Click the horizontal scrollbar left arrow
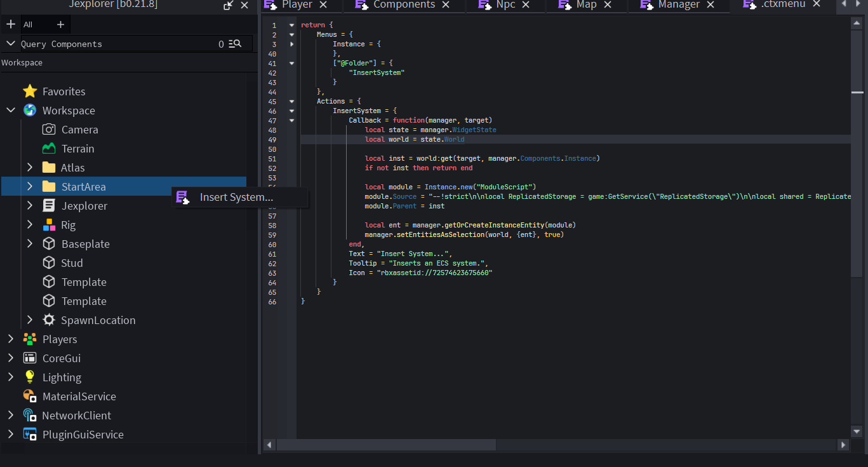 269,445
